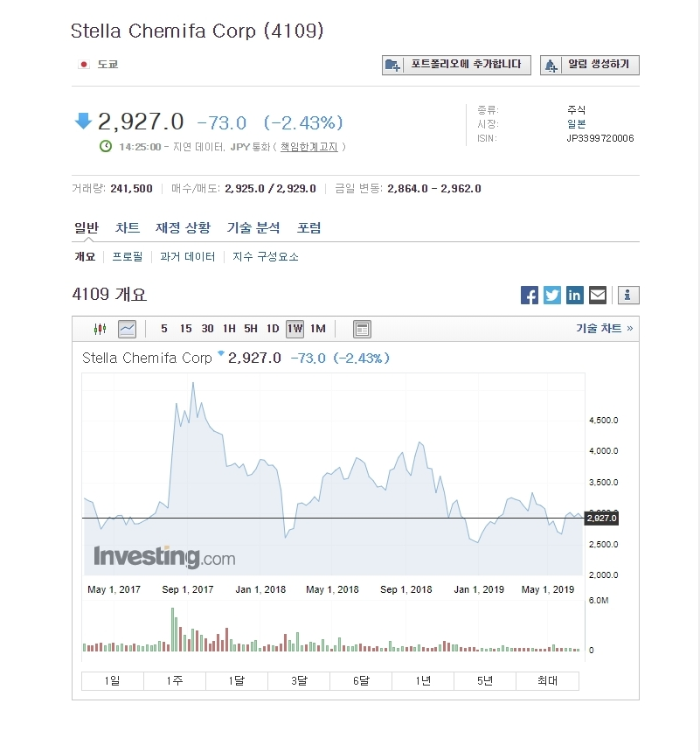
Task: Open the 기술 차트 » link
Action: click(604, 329)
